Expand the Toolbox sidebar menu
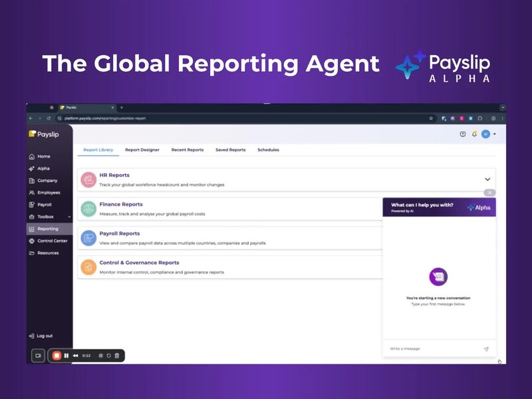532x399 pixels. click(x=68, y=217)
